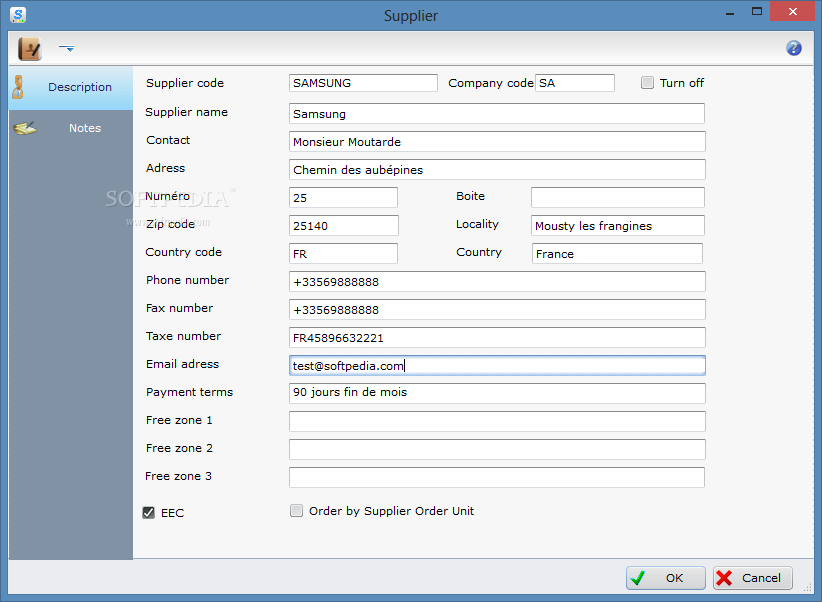Close the Supplier window

(792, 12)
